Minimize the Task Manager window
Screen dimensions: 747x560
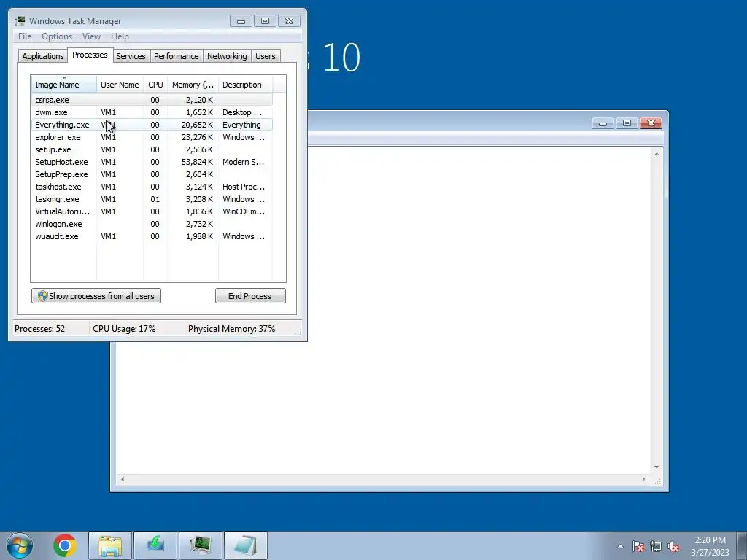[x=241, y=21]
